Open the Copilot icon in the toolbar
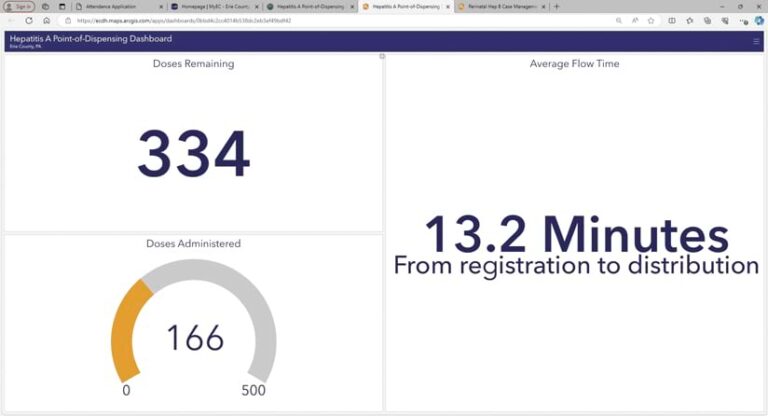 click(x=759, y=21)
